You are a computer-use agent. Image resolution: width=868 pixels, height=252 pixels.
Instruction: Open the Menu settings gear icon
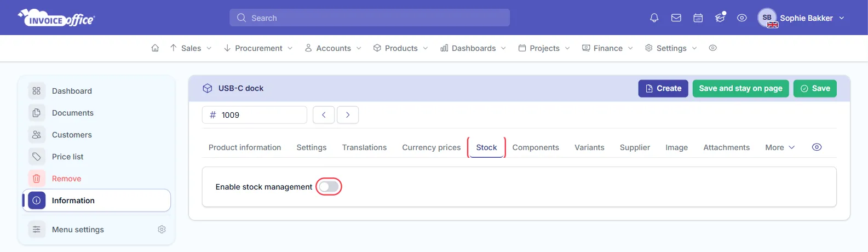pyautogui.click(x=162, y=230)
